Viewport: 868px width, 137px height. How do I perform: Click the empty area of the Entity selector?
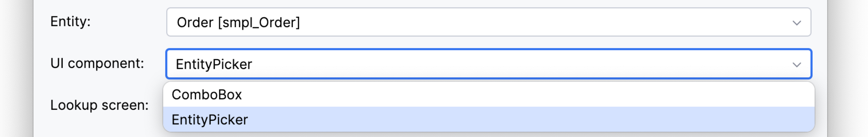pyautogui.click(x=539, y=22)
